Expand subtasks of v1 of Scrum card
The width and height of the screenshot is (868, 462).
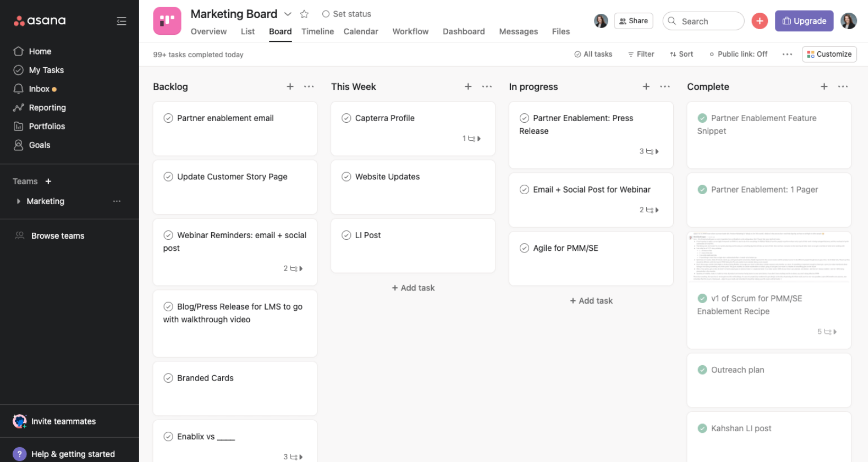[827, 332]
